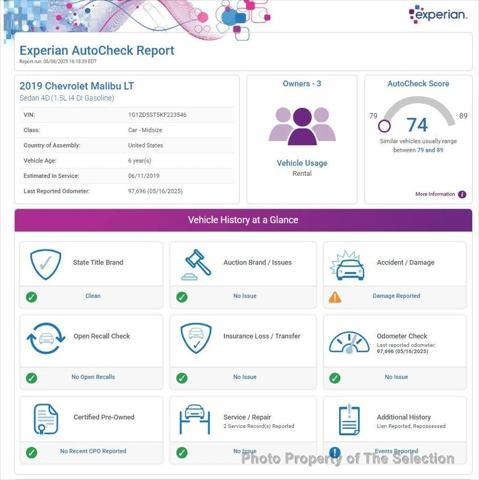Click the Sedan 4D engine description line
The image size is (479, 480).
[67, 98]
